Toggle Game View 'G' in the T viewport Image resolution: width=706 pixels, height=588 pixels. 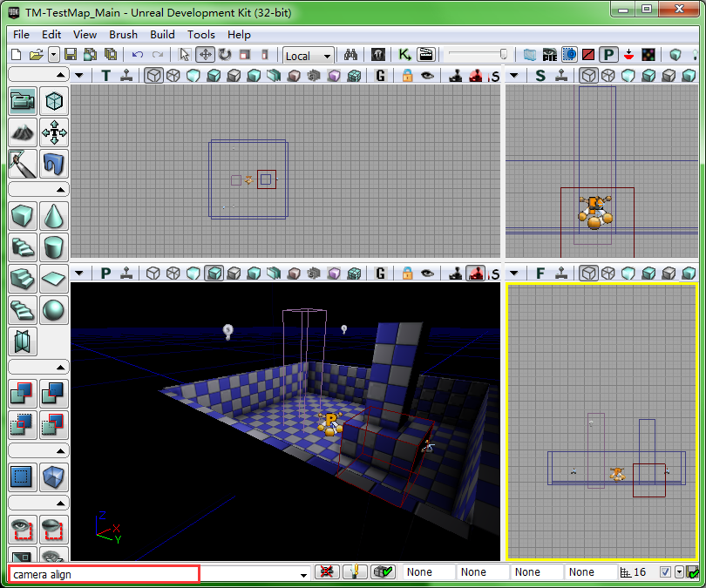[x=381, y=75]
